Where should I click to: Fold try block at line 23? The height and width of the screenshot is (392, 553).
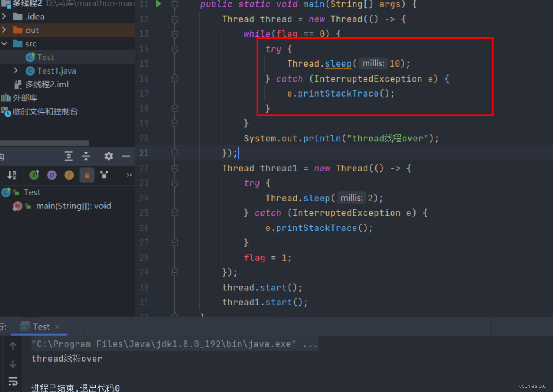pos(175,183)
